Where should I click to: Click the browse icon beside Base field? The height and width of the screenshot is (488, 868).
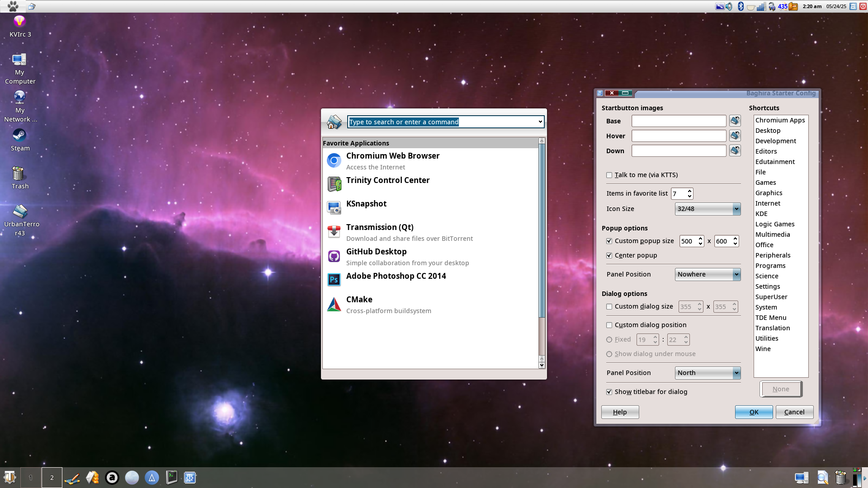coord(735,121)
